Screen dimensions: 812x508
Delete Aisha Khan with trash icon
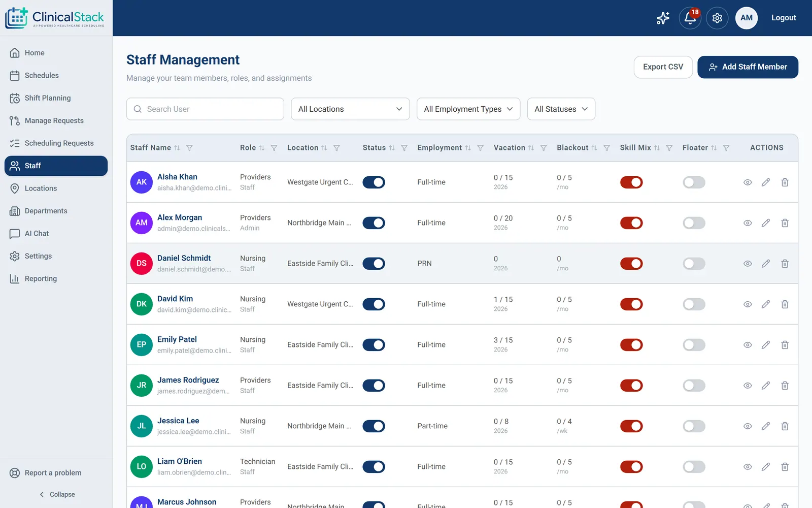(x=785, y=182)
